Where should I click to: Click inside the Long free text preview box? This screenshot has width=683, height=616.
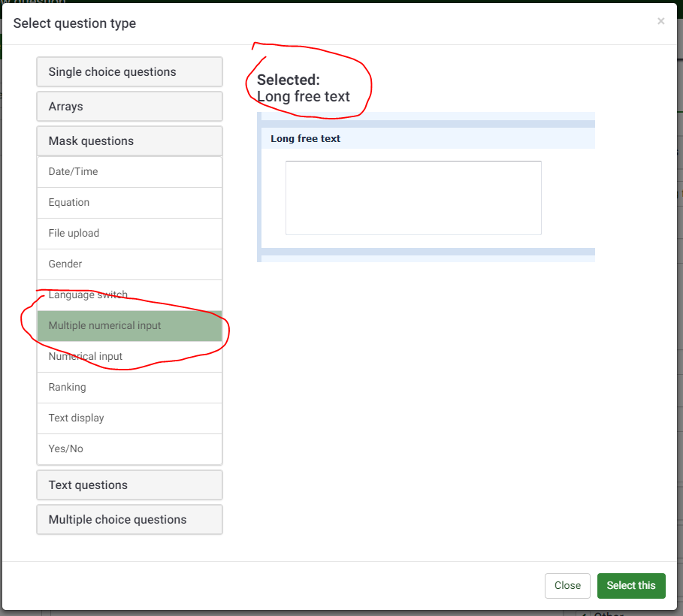(413, 198)
